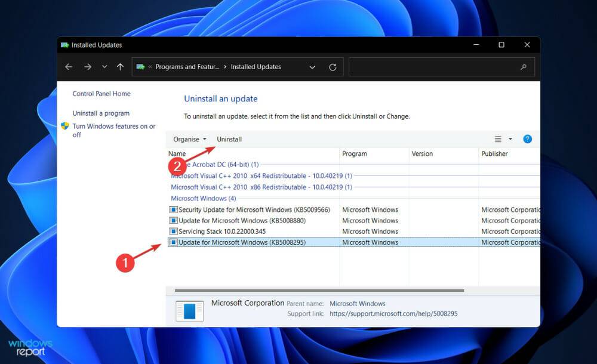Image resolution: width=597 pixels, height=364 pixels.
Task: Click the Uninstall button
Action: [x=229, y=139]
